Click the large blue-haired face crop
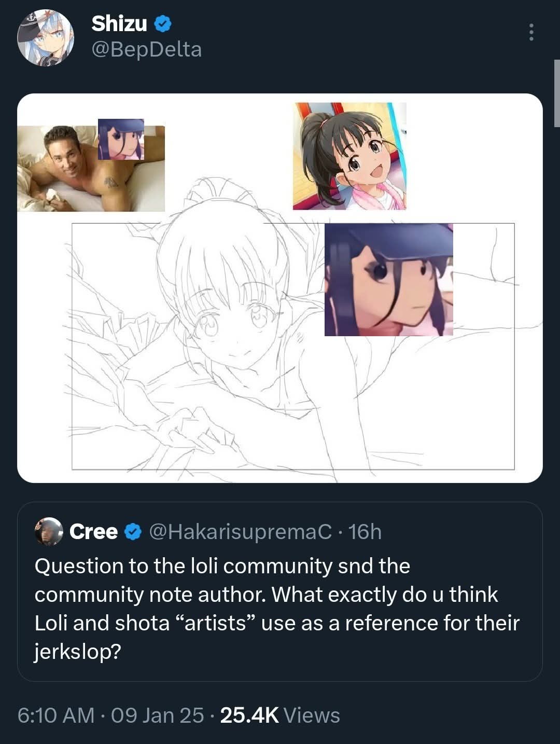The height and width of the screenshot is (744, 560). click(x=389, y=280)
